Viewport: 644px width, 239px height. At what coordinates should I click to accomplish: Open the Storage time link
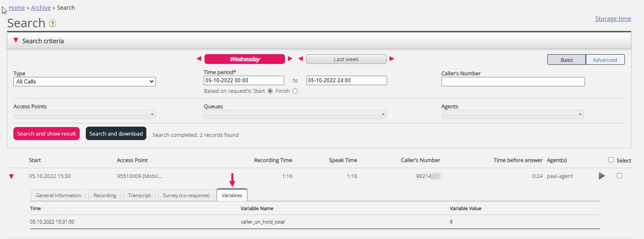click(613, 19)
